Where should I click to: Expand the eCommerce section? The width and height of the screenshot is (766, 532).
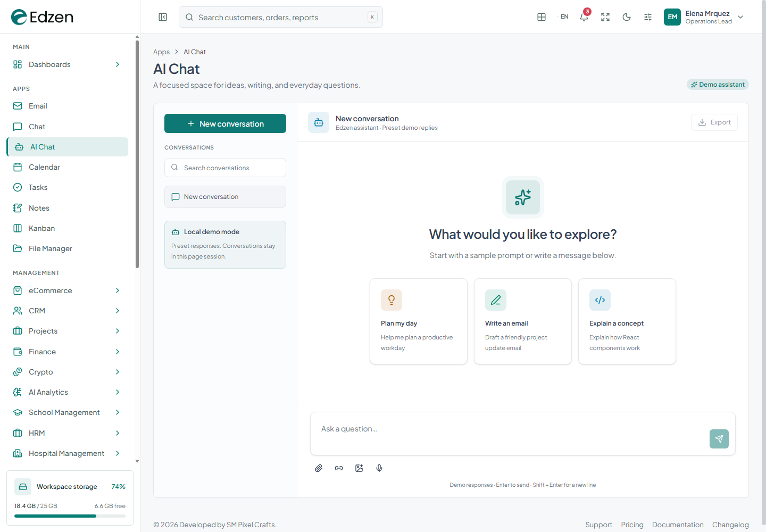click(67, 290)
